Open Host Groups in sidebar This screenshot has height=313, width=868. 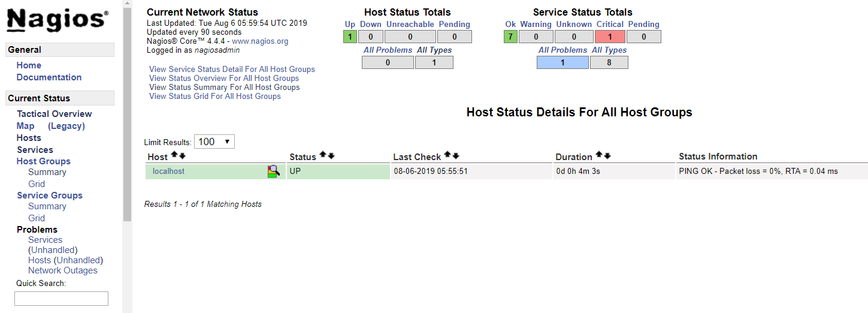pyautogui.click(x=44, y=161)
